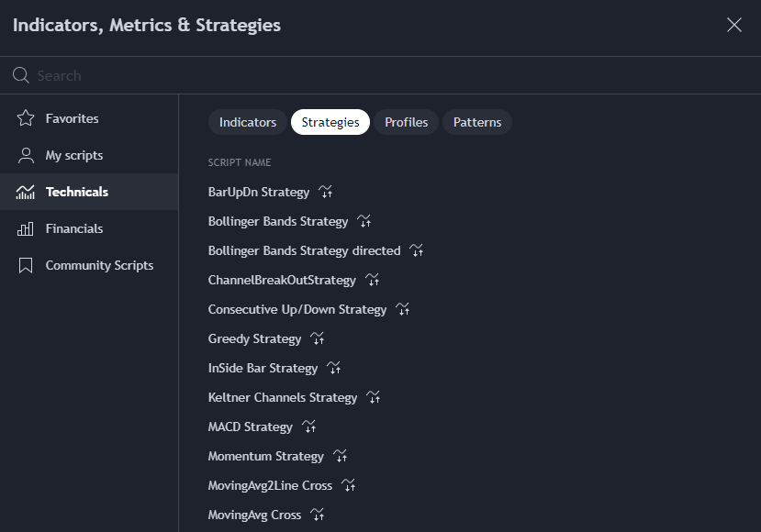Click the person icon for My scripts
The width and height of the screenshot is (761, 532).
coord(26,155)
